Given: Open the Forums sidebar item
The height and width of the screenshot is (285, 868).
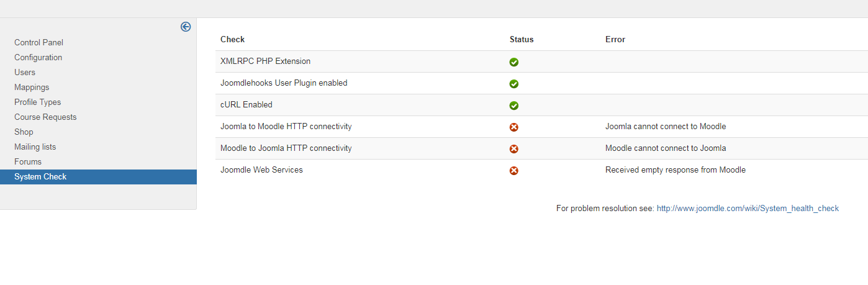Looking at the screenshot, I should tap(28, 162).
